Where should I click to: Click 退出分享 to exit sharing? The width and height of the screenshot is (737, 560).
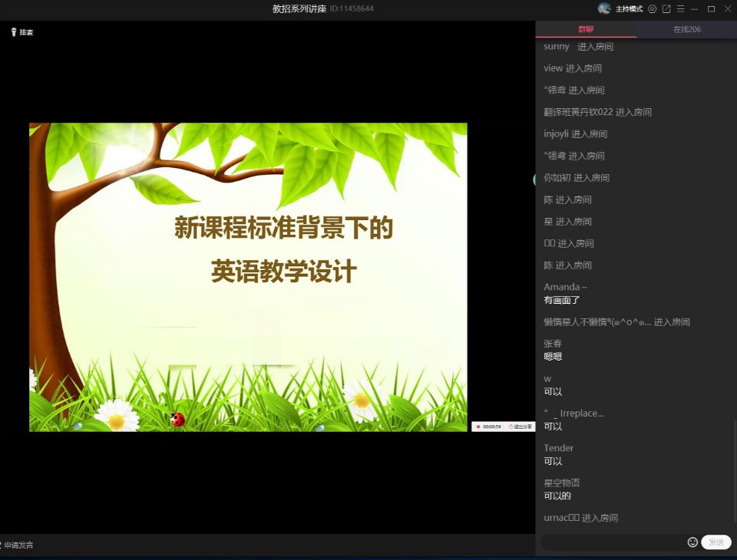tap(522, 427)
